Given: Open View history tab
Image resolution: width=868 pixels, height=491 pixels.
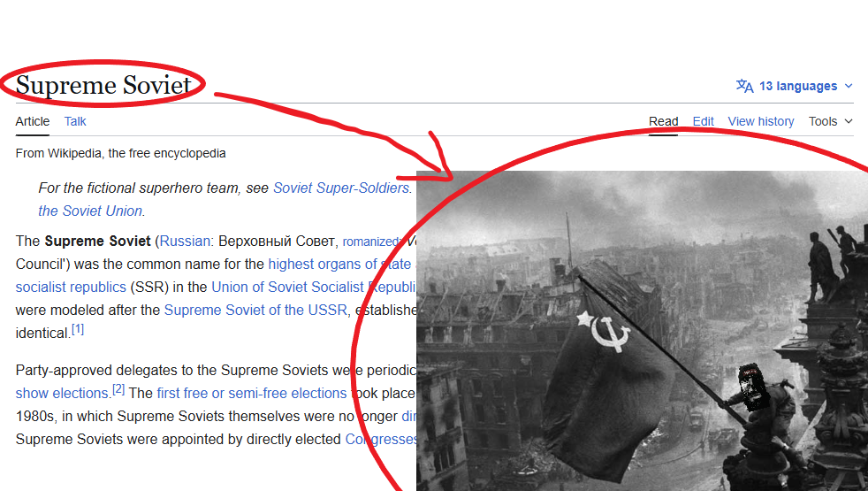Looking at the screenshot, I should pos(761,121).
